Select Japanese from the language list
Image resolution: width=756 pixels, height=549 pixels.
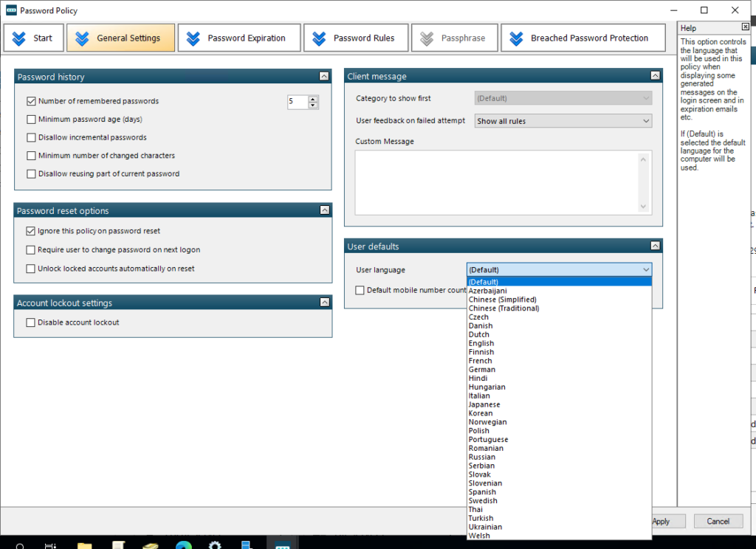coord(560,404)
